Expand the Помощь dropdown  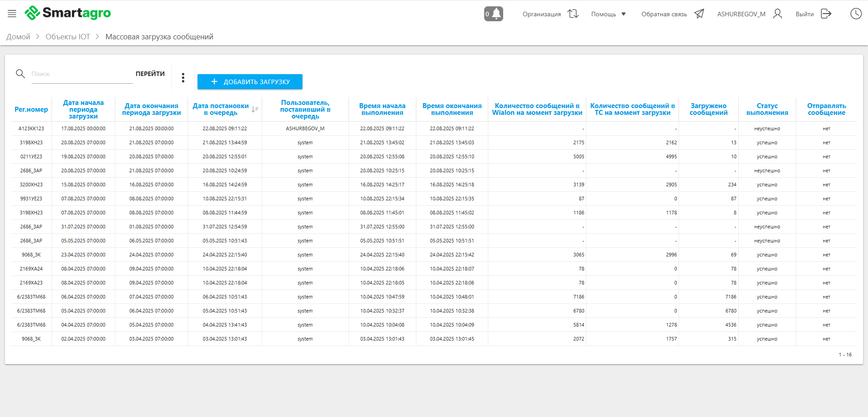(x=609, y=14)
